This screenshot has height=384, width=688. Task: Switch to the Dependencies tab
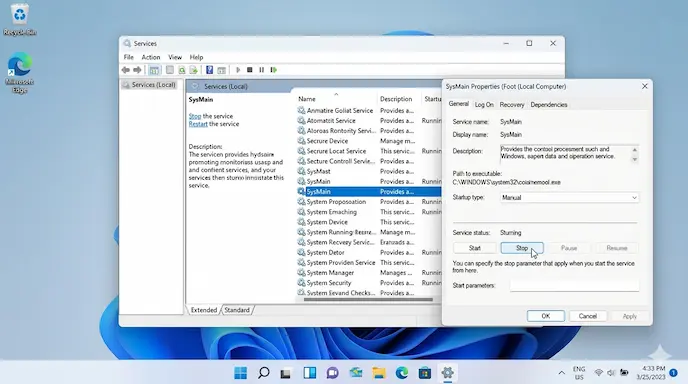548,104
